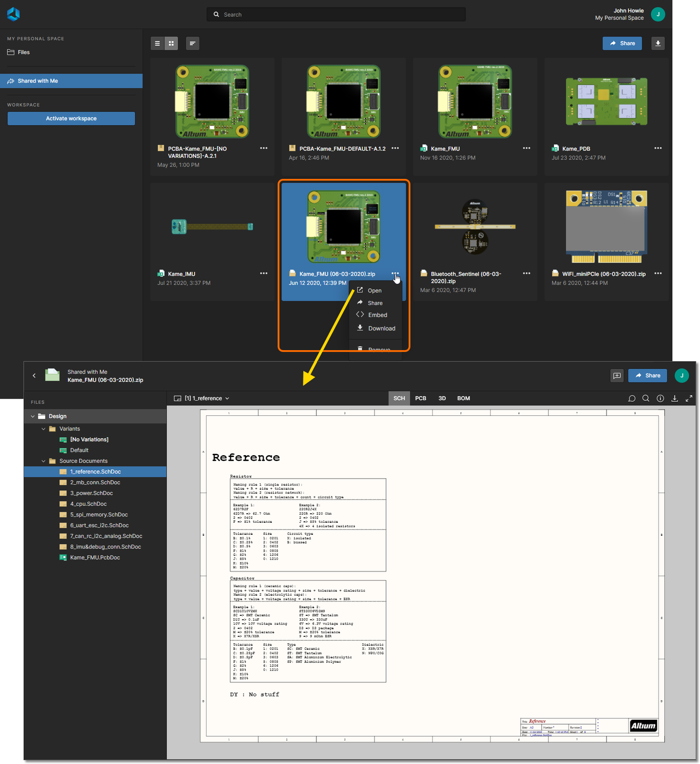Image resolution: width=700 pixels, height=764 pixels.
Task: Open Files in My Personal Space sidebar
Action: pos(23,52)
